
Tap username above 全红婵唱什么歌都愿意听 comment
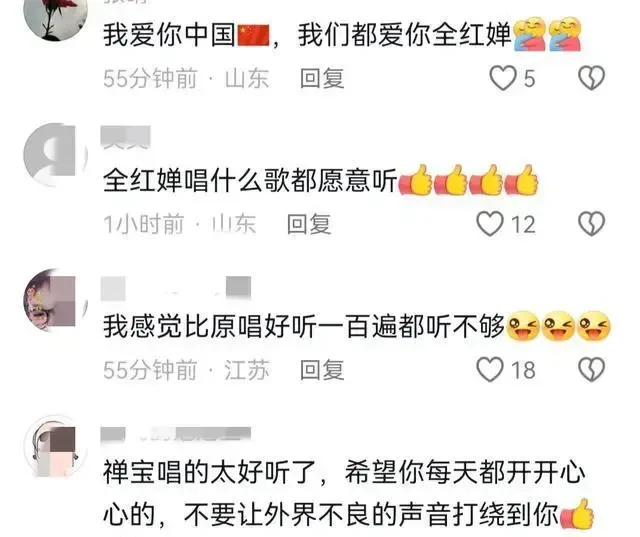click(x=126, y=138)
